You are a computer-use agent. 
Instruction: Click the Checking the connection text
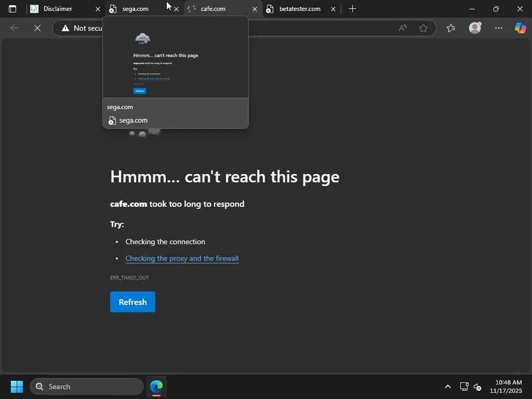(165, 242)
